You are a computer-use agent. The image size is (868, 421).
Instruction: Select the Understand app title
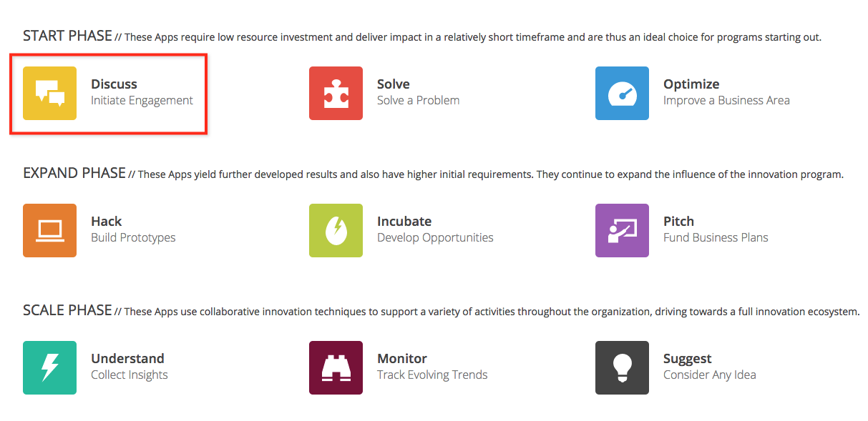pyautogui.click(x=127, y=359)
